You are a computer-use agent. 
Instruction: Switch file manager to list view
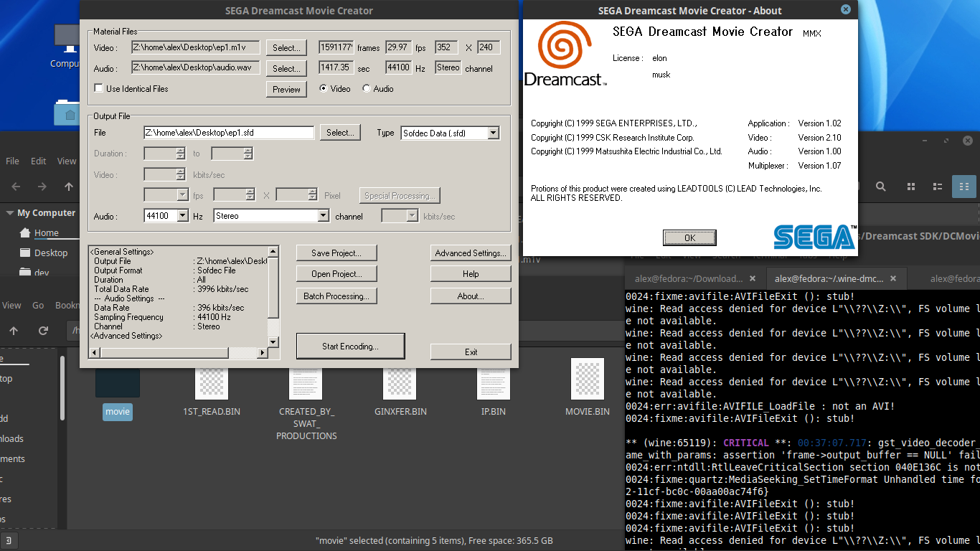point(938,187)
